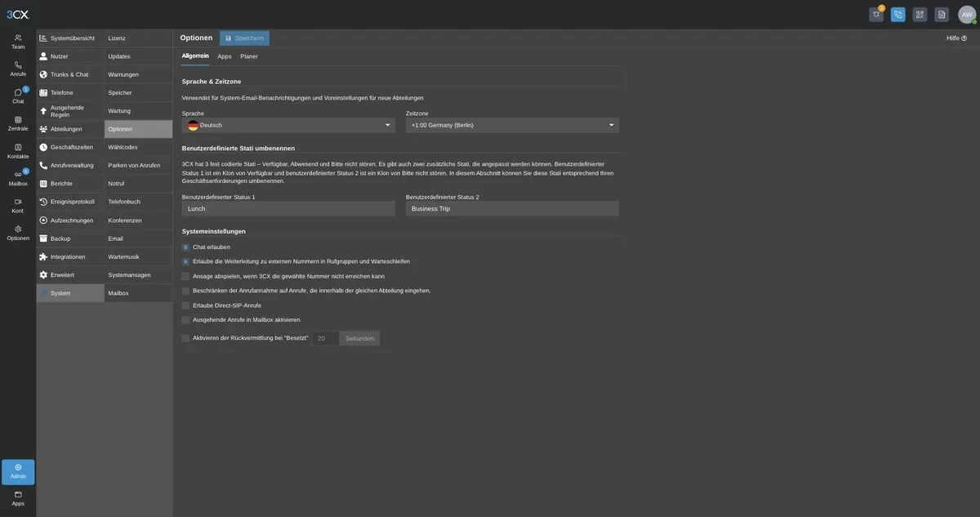The width and height of the screenshot is (980, 517).
Task: Click the Anrufverwaltung icon
Action: pyautogui.click(x=43, y=165)
